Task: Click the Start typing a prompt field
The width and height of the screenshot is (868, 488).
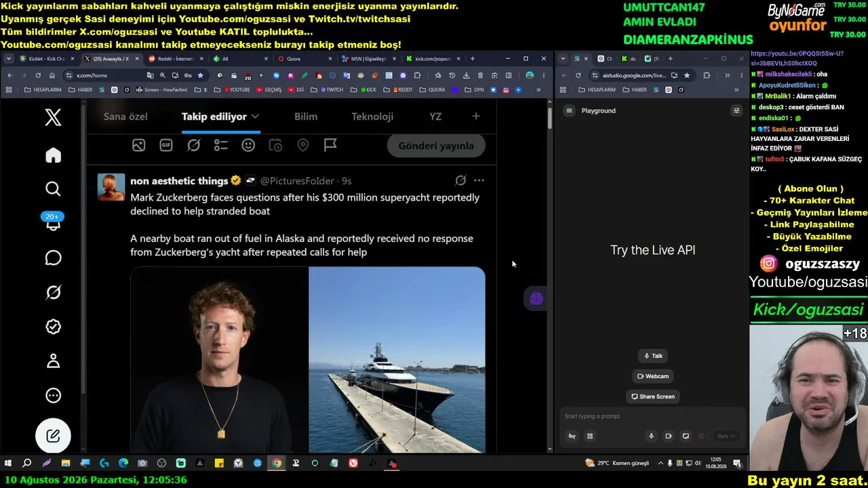Action: point(651,416)
